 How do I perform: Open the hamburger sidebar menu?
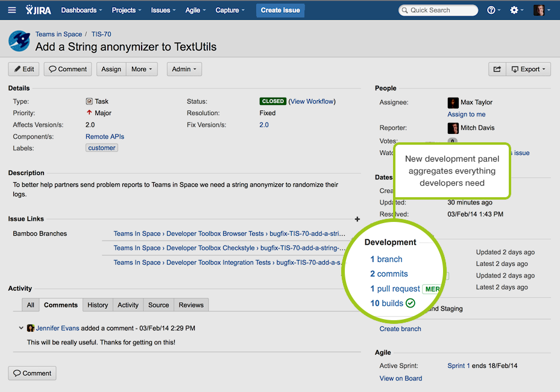[12, 10]
